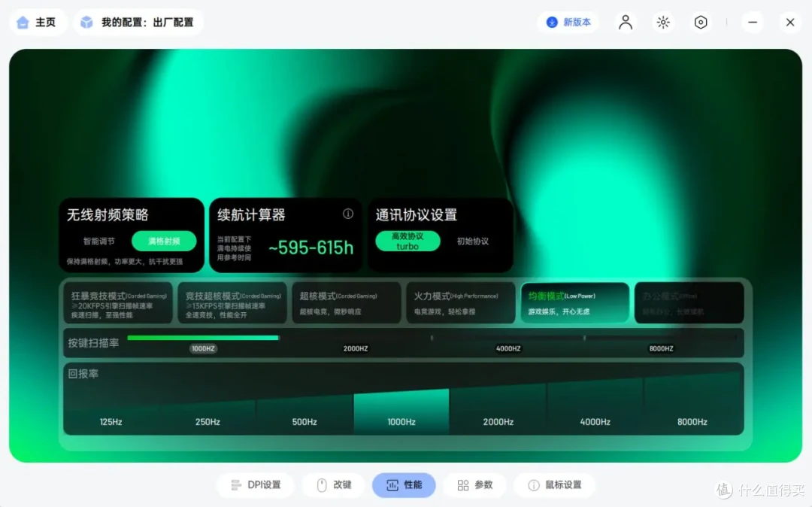Set key scan rate to 8000HZ
812x507 pixels.
(x=662, y=348)
